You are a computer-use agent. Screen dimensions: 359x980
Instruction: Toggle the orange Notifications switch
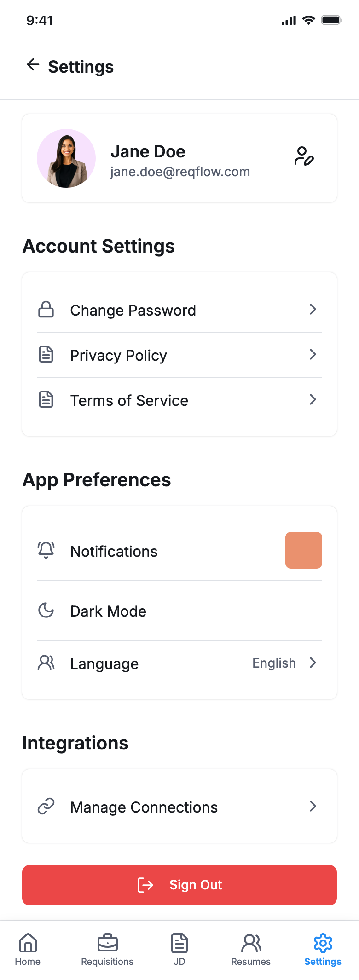pos(304,550)
